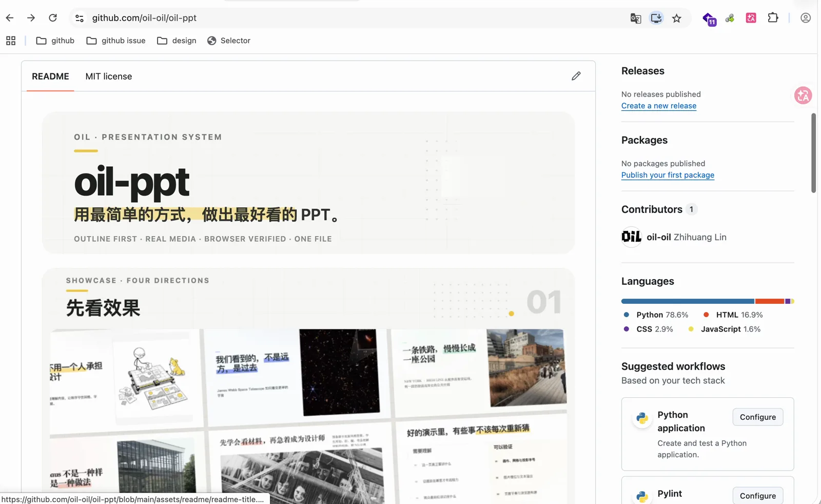Open the green extension icon in toolbar
821x504 pixels.
click(x=730, y=18)
